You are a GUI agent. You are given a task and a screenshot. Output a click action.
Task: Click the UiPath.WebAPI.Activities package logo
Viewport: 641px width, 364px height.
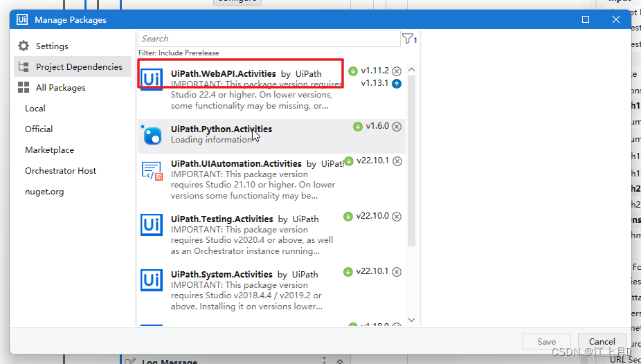152,78
